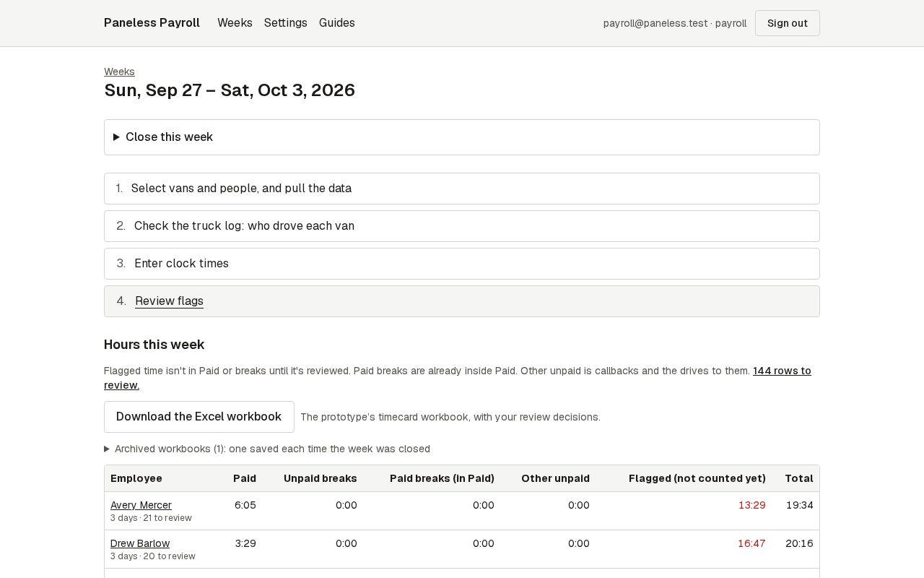The image size is (924, 578).
Task: Click the Total column header
Action: click(799, 478)
